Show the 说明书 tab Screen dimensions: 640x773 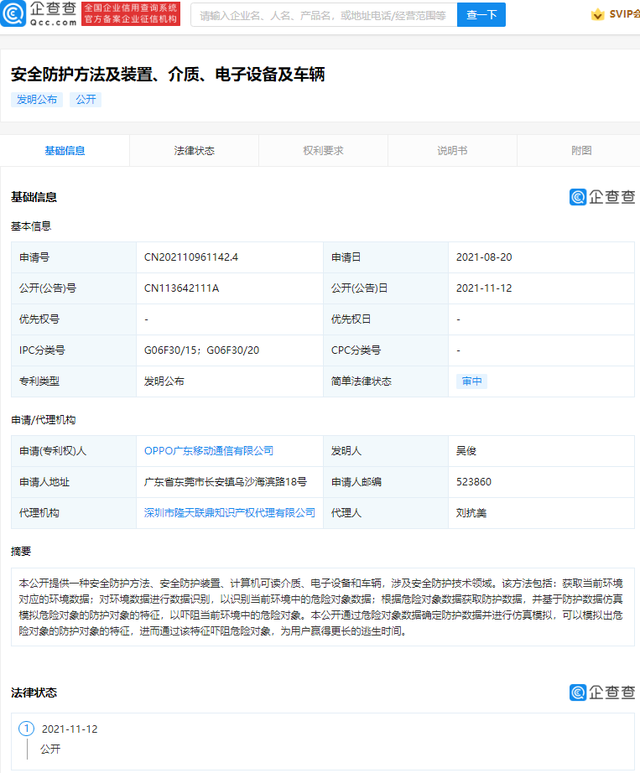(452, 151)
